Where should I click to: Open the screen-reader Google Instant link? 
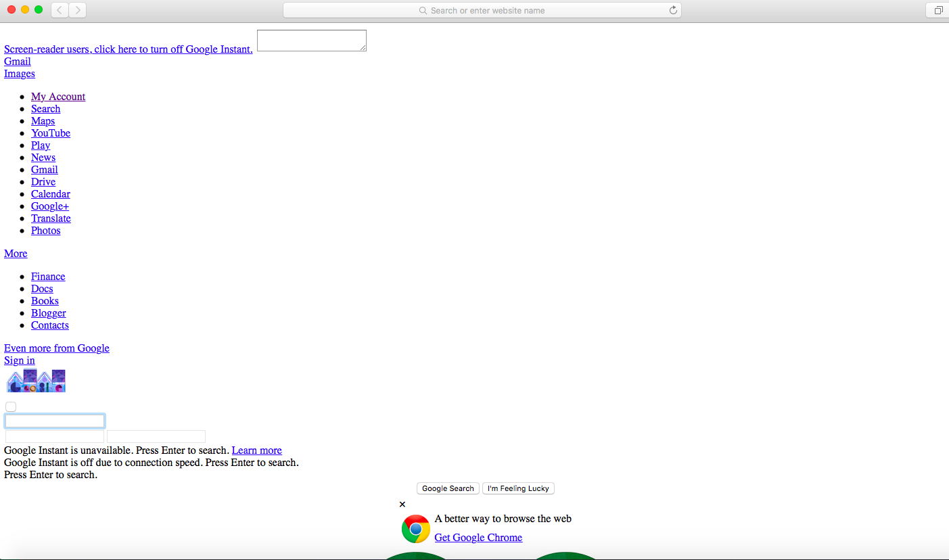click(129, 49)
